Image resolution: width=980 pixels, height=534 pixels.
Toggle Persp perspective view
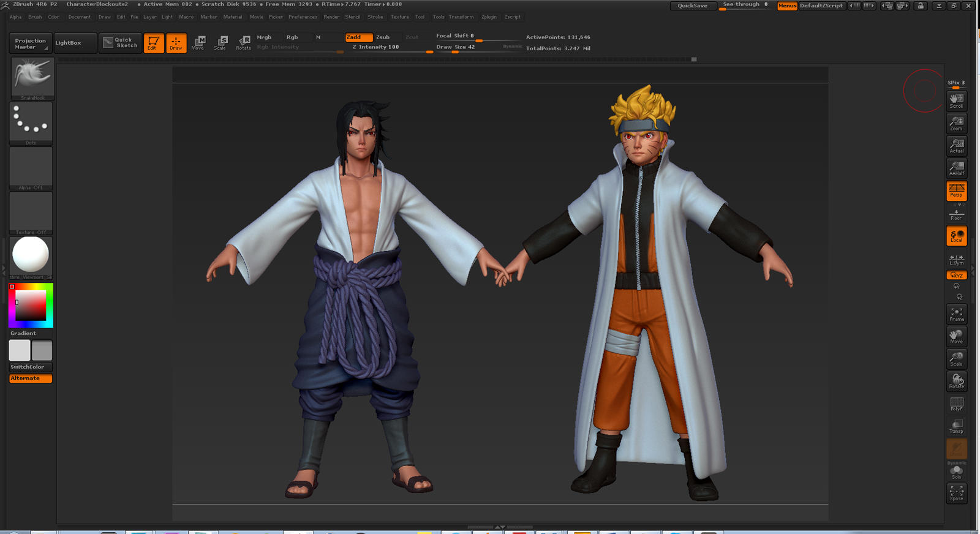click(x=956, y=190)
